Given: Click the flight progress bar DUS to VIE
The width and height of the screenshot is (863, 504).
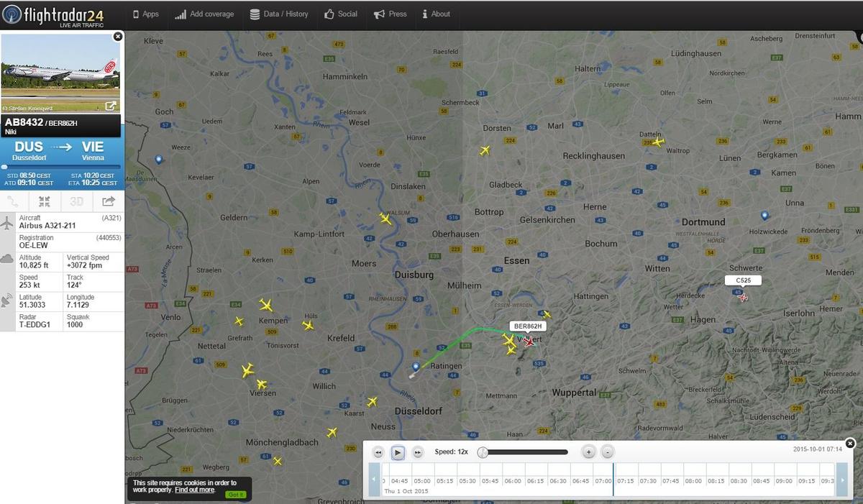Looking at the screenshot, I should [x=60, y=167].
